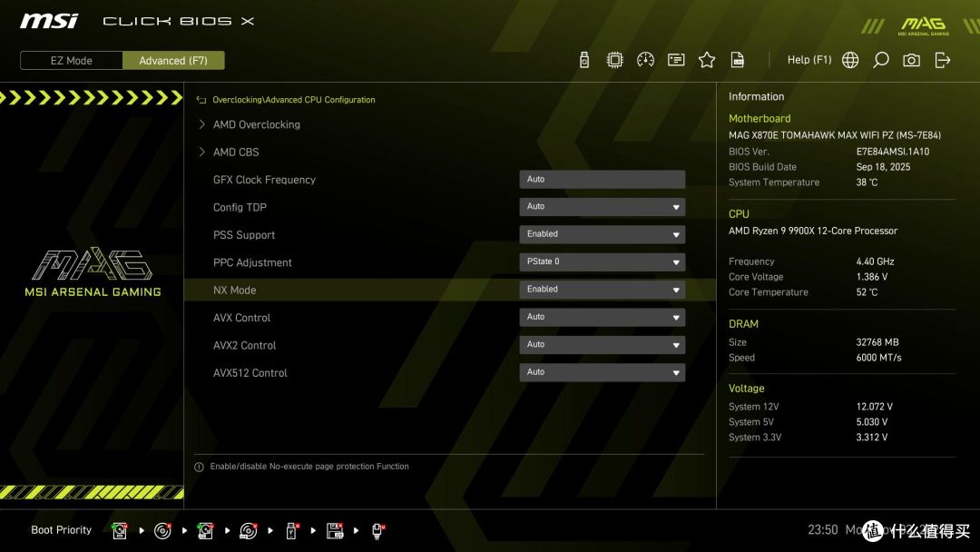Click the MAG X870E TOMAHAWK MAX WIFI model text
The height and width of the screenshot is (552, 980).
point(835,135)
